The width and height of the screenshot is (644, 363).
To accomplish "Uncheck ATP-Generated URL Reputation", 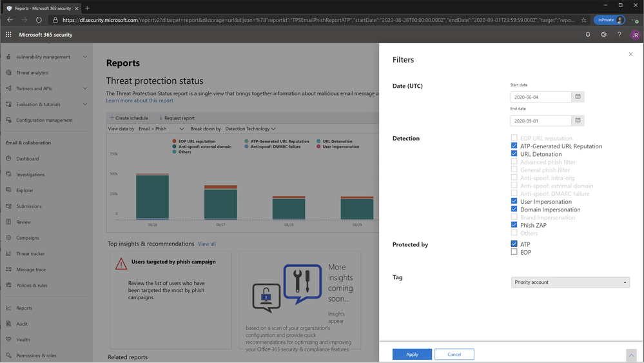I will click(x=514, y=146).
